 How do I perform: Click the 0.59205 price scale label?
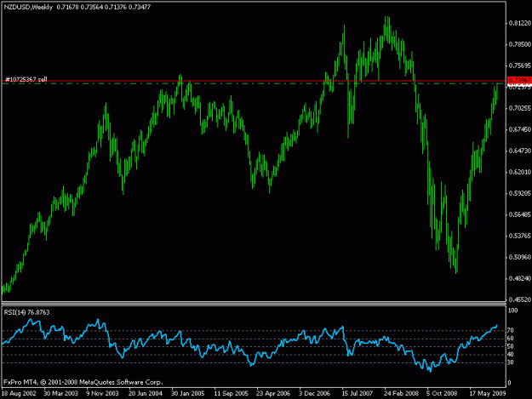point(520,193)
